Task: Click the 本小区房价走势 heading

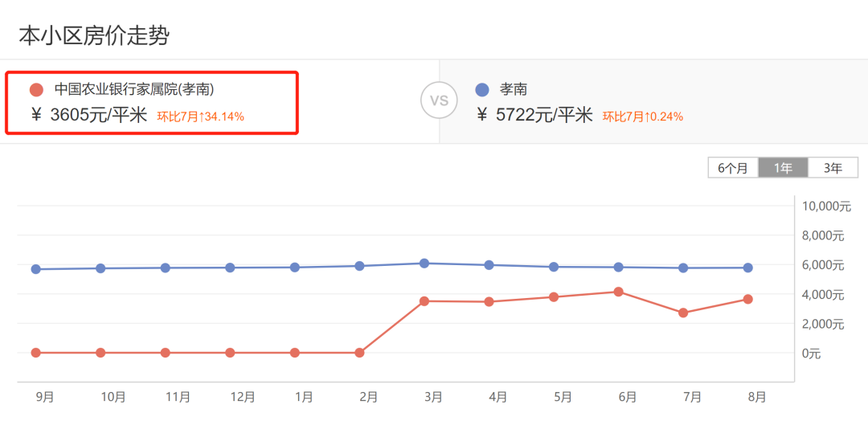Action: coord(94,35)
